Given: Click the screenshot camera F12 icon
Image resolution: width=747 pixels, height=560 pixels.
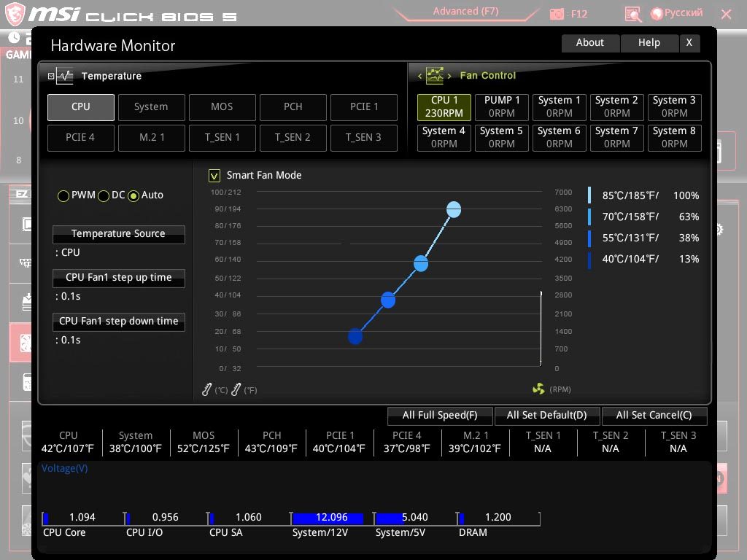Looking at the screenshot, I should coord(557,14).
